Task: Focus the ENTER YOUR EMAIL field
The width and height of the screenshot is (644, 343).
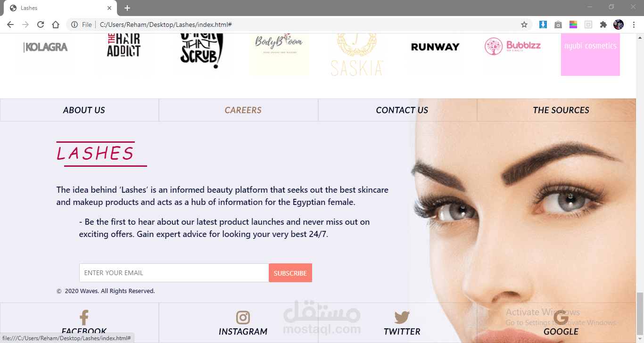Action: pyautogui.click(x=174, y=273)
